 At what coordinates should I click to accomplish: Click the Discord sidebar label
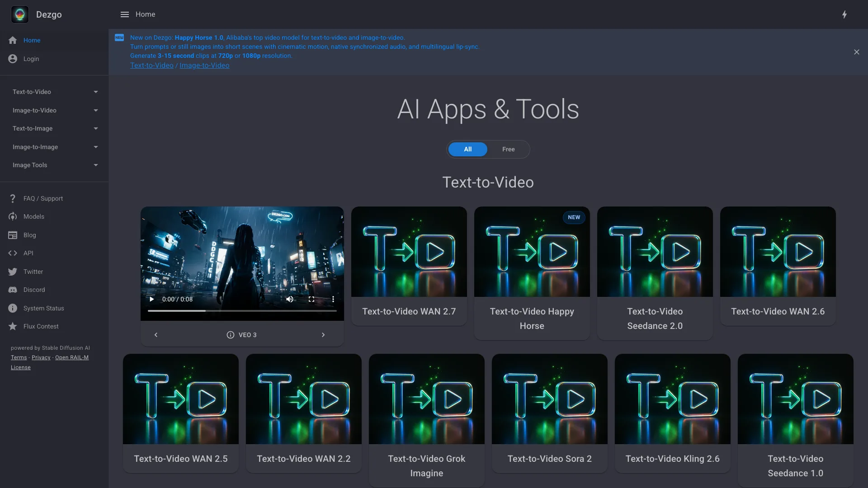tap(34, 290)
